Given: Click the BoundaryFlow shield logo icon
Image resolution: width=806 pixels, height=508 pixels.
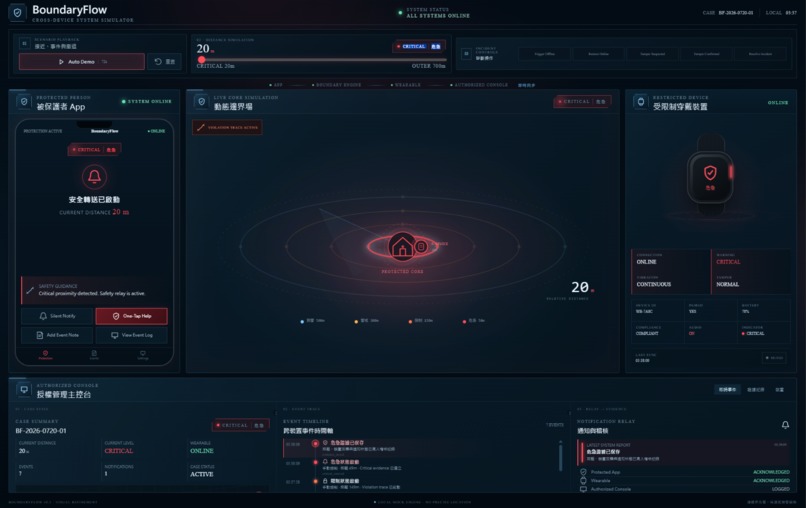Looking at the screenshot, I should coord(17,12).
